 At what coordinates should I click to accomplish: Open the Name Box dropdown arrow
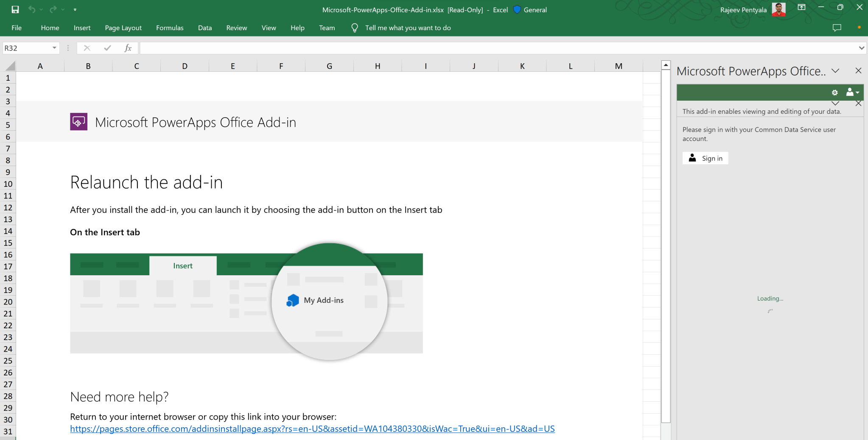pyautogui.click(x=54, y=48)
